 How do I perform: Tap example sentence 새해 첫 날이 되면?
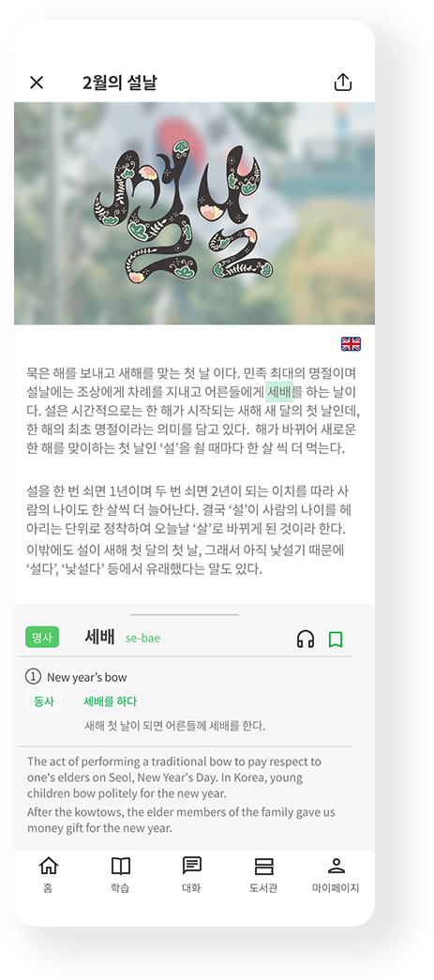coord(175,726)
